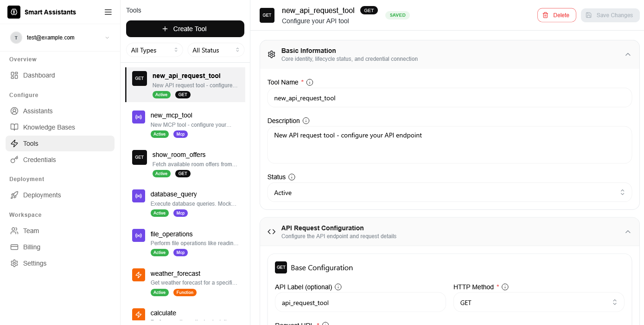Open Knowledge Bases in the sidebar
This screenshot has height=325, width=644.
[x=60, y=127]
